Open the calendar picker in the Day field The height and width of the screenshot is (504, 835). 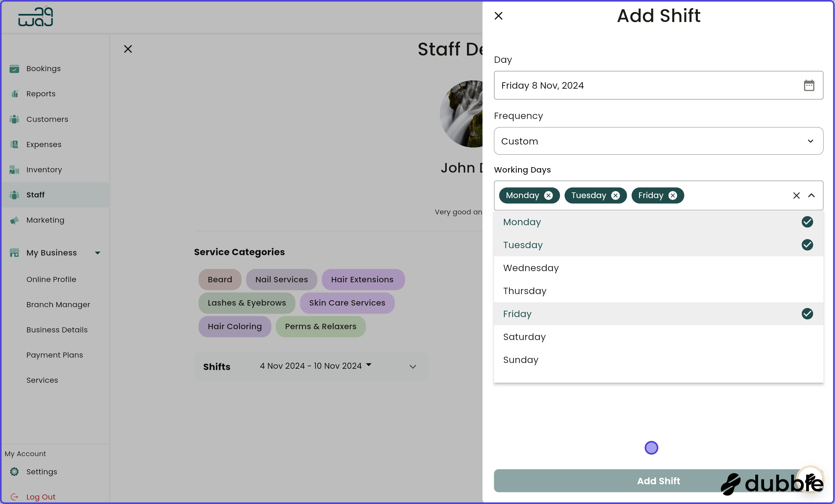809,85
